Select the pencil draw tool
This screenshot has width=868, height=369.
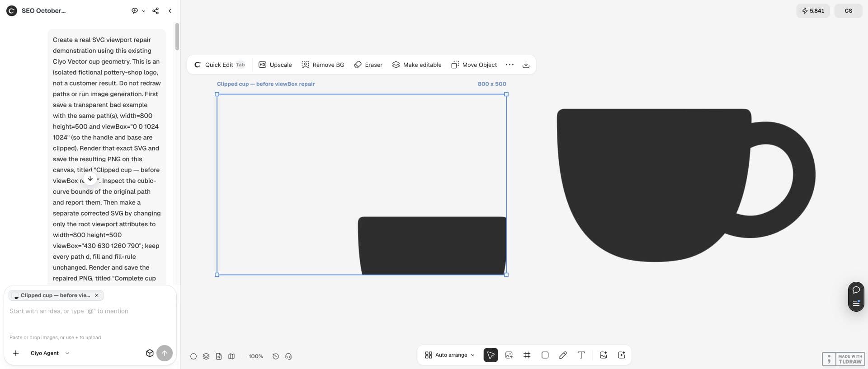click(563, 355)
